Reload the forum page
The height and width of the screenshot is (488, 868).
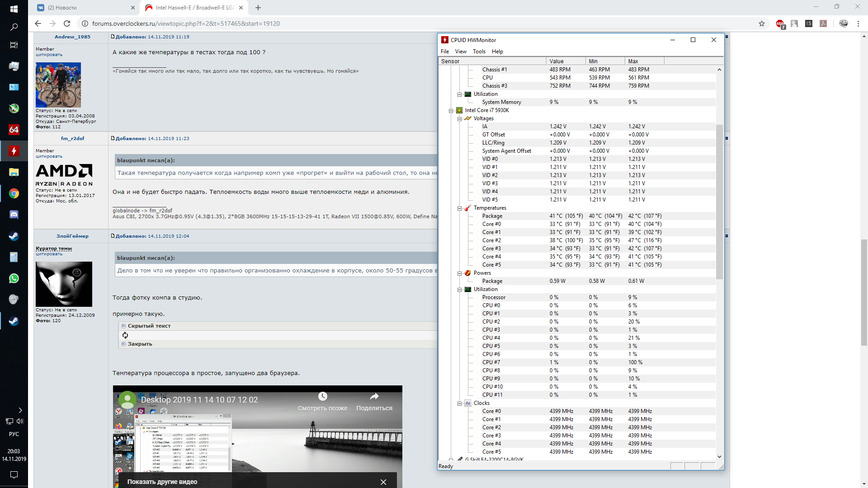click(67, 23)
